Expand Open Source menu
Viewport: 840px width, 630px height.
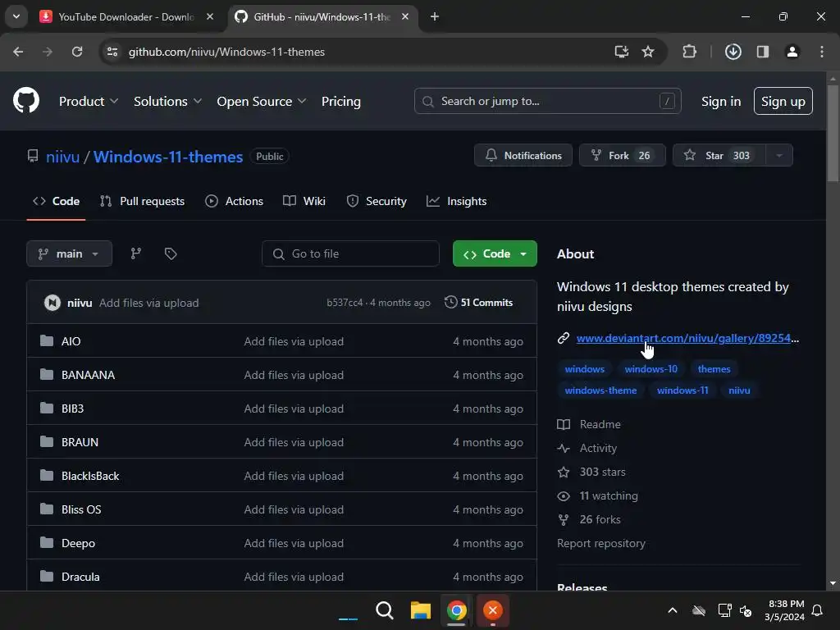[x=262, y=101]
